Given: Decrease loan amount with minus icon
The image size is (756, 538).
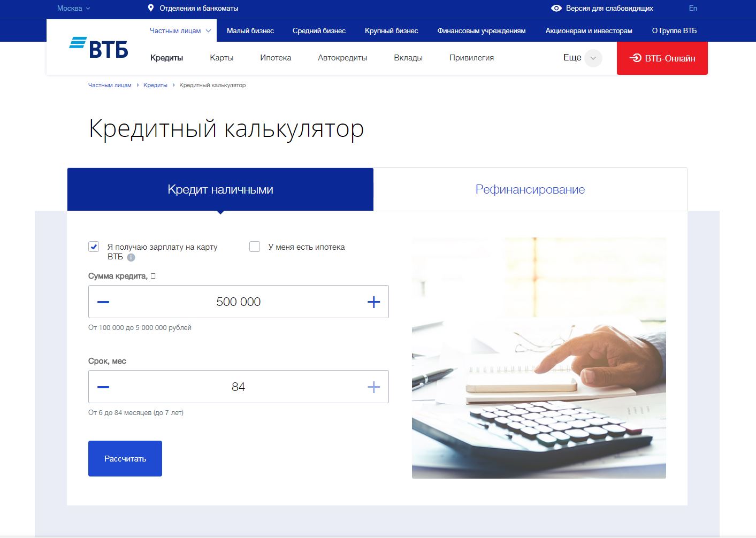Looking at the screenshot, I should [x=103, y=302].
